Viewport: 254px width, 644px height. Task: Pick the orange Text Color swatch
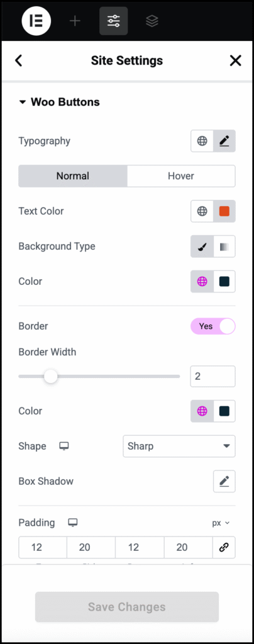point(224,211)
